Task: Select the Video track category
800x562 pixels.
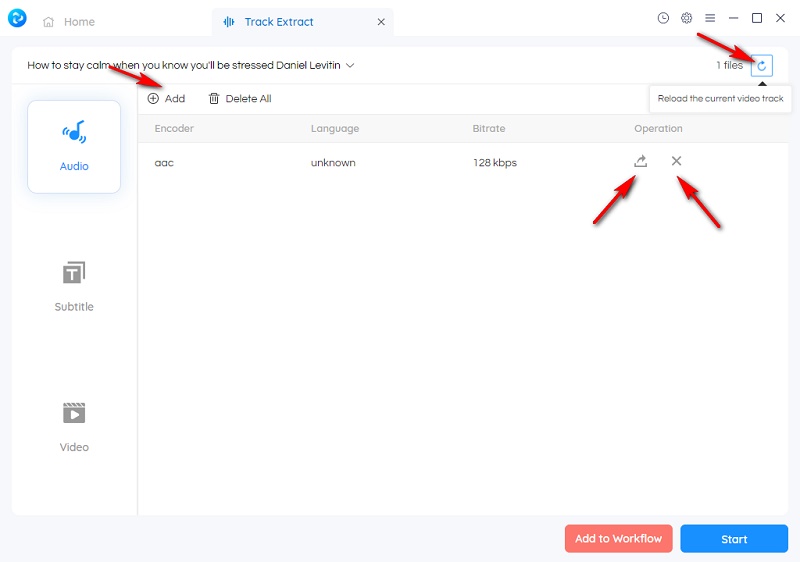Action: (74, 427)
